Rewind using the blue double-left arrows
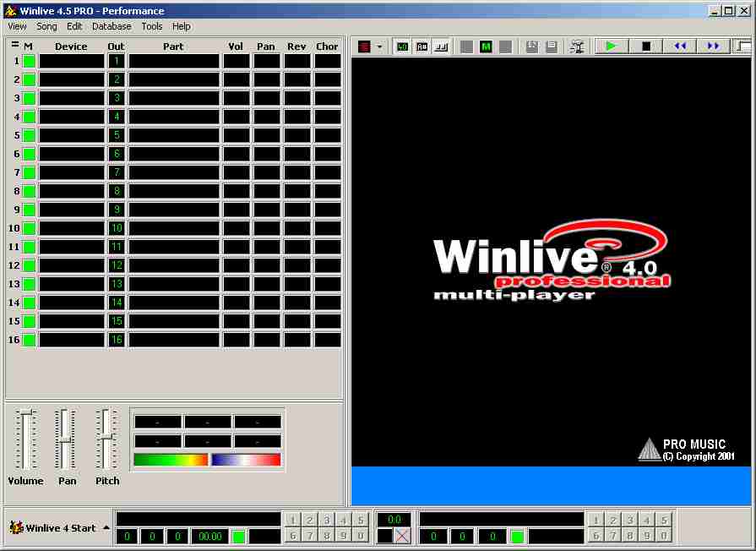 coord(680,46)
